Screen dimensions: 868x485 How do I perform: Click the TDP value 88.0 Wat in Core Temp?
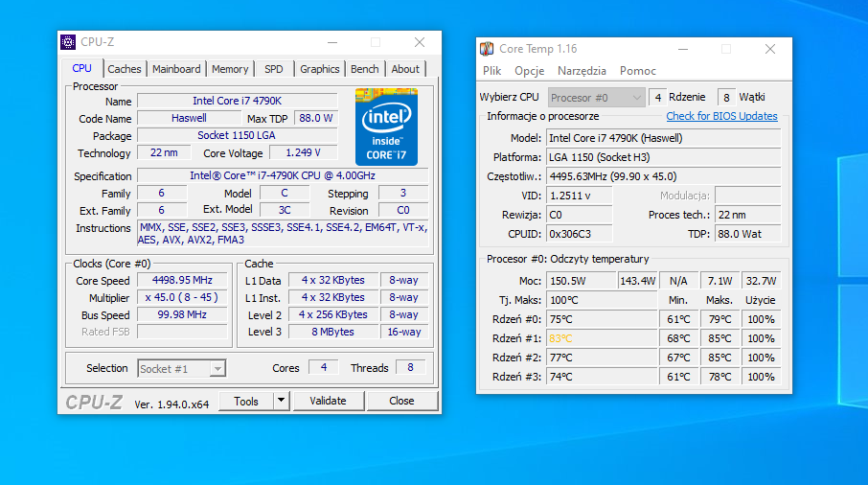tap(748, 234)
